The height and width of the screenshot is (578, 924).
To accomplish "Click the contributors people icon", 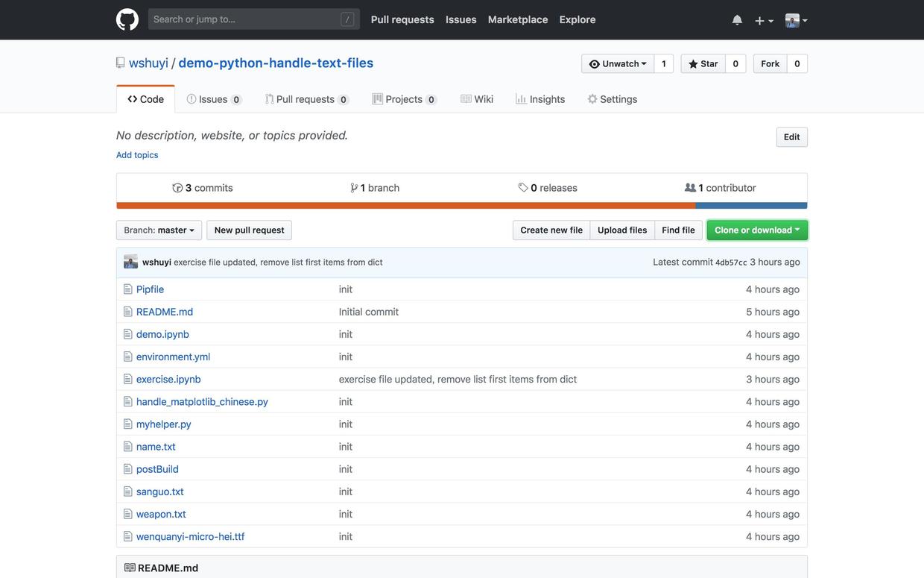I will click(690, 188).
